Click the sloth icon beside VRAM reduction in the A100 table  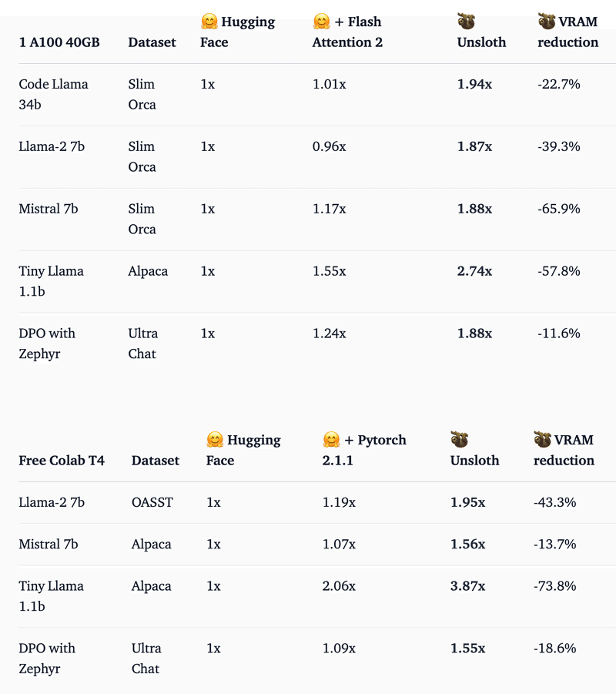click(x=547, y=22)
